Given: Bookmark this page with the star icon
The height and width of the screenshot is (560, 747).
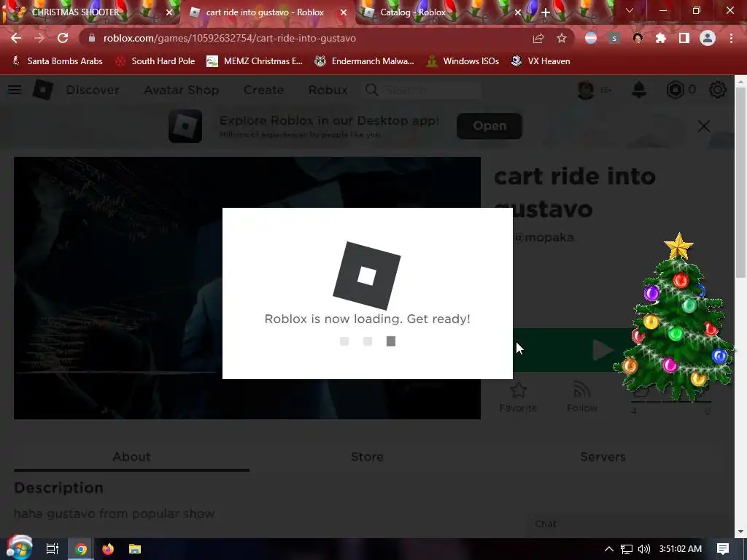Looking at the screenshot, I should click(562, 38).
